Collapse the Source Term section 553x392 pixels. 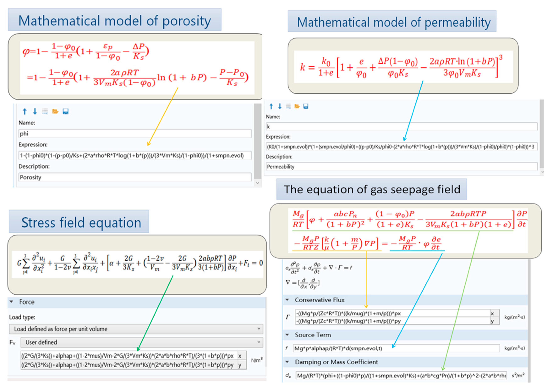tap(287, 335)
